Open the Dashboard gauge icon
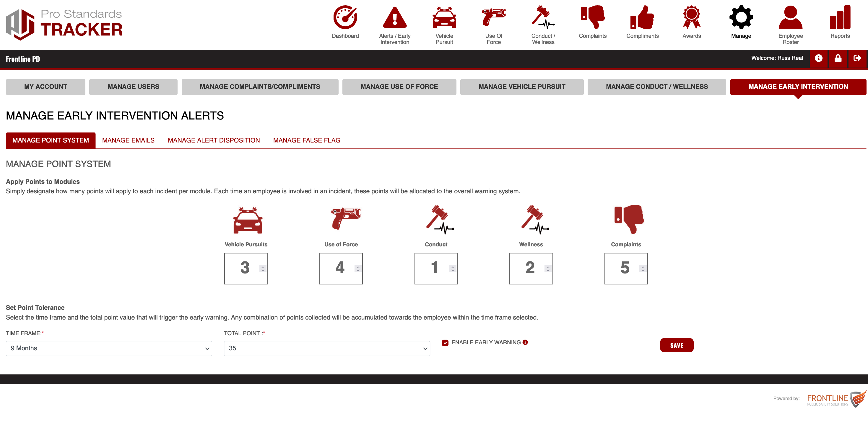868x442 pixels. pos(345,17)
